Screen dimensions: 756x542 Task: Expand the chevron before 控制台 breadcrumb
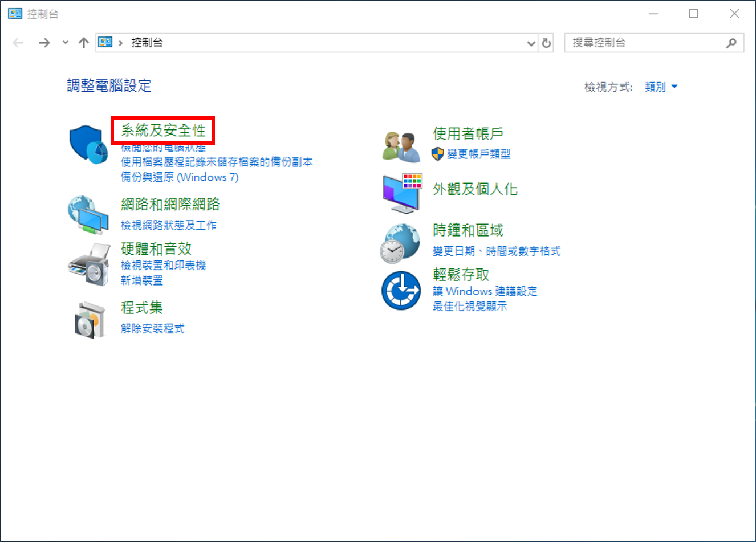click(x=121, y=43)
